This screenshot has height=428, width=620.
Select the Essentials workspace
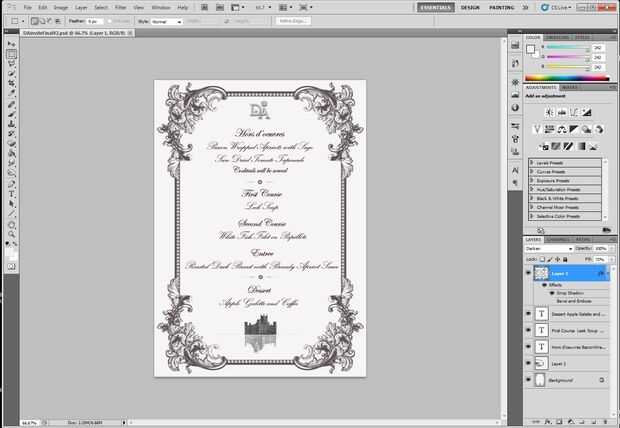(436, 8)
